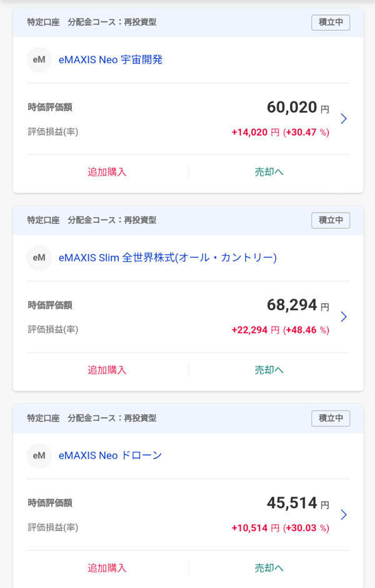
Task: Click the eM icon for eMAXIS Neo ドローン
Action: point(39,455)
